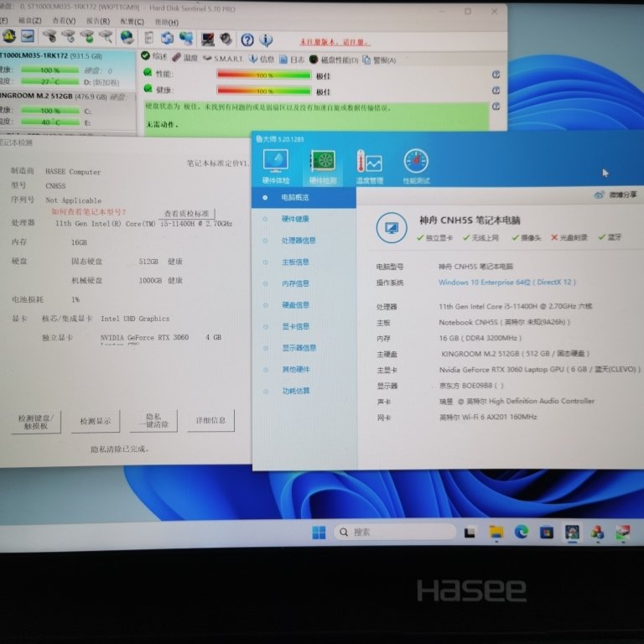Open Microsoft Store from the taskbar
The width and height of the screenshot is (644, 644).
[546, 532]
